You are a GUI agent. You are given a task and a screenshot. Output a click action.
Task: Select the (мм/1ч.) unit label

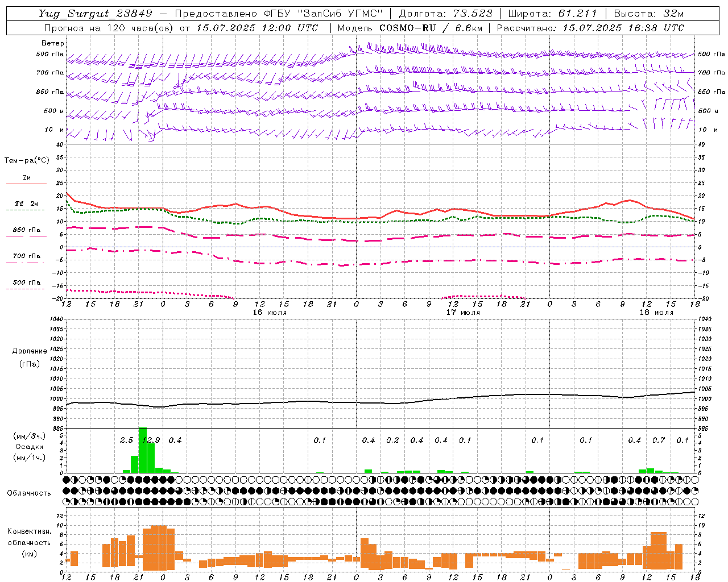click(x=30, y=458)
